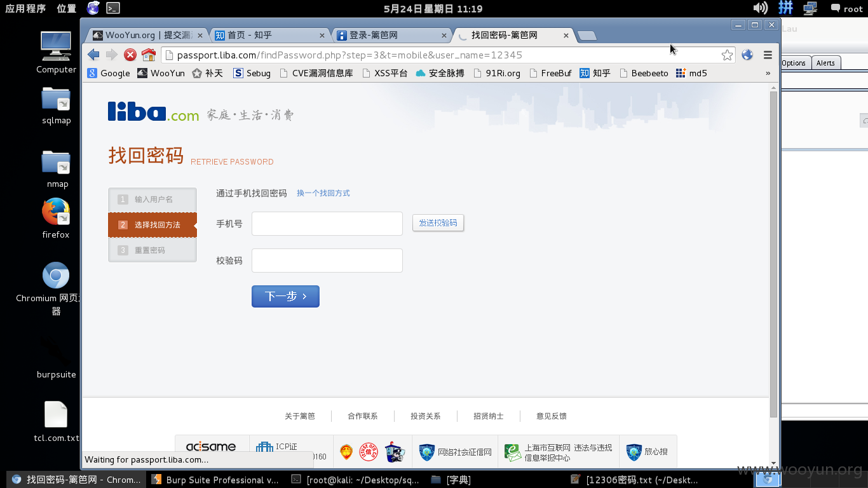Focus the 校验码 input field
868x488 pixels.
tap(327, 261)
